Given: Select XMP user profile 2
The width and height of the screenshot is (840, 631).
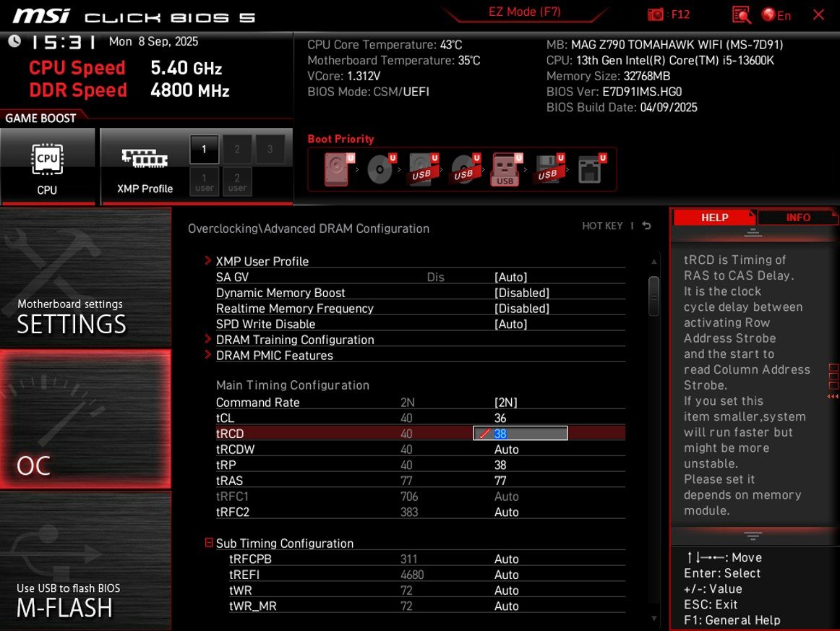Looking at the screenshot, I should pyautogui.click(x=237, y=182).
